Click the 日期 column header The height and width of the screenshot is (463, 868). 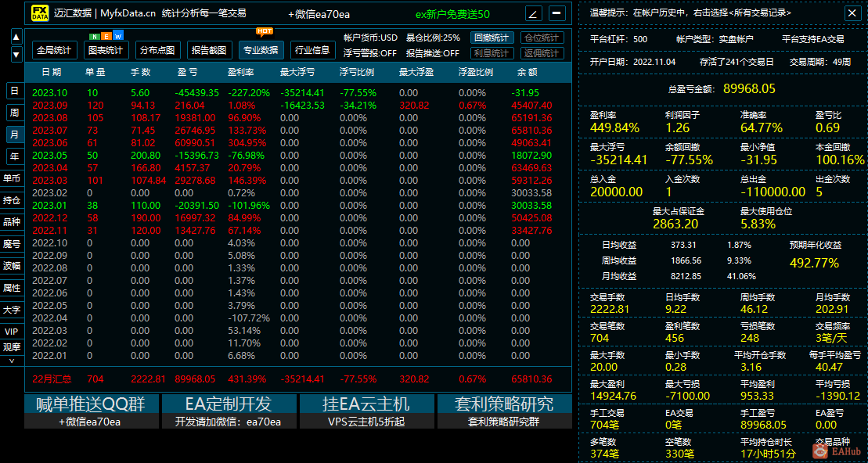coord(52,73)
